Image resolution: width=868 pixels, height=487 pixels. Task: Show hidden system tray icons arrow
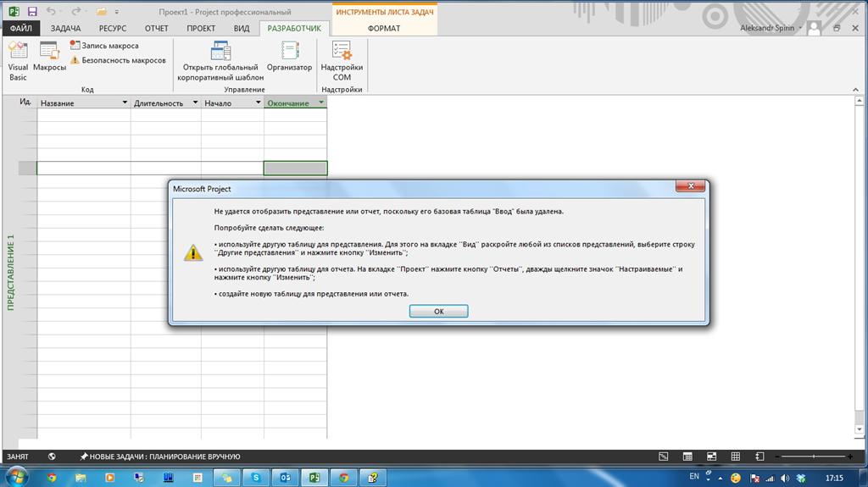pos(721,479)
